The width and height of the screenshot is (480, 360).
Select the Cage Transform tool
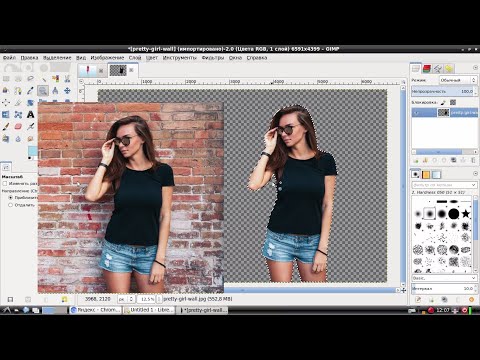coord(18,115)
